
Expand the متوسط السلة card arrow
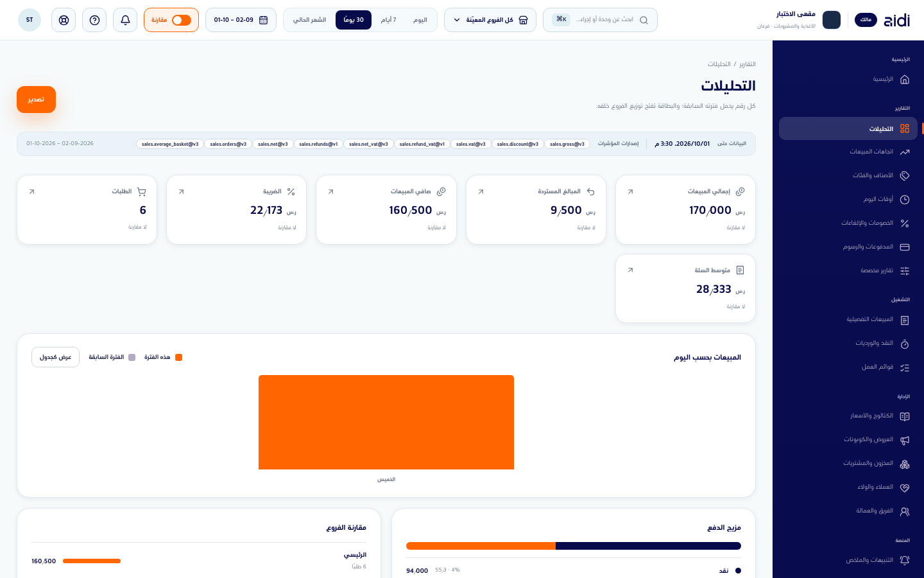630,270
